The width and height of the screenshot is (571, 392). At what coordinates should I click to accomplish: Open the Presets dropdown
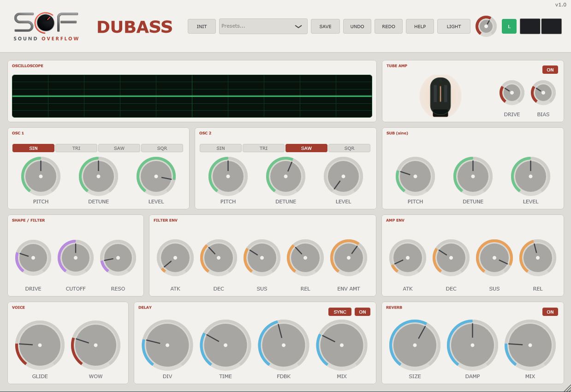click(x=263, y=26)
